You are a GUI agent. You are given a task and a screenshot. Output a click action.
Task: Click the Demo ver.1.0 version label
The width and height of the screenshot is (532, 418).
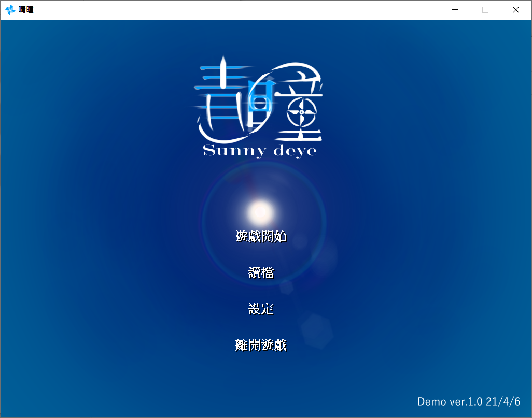tap(468, 402)
